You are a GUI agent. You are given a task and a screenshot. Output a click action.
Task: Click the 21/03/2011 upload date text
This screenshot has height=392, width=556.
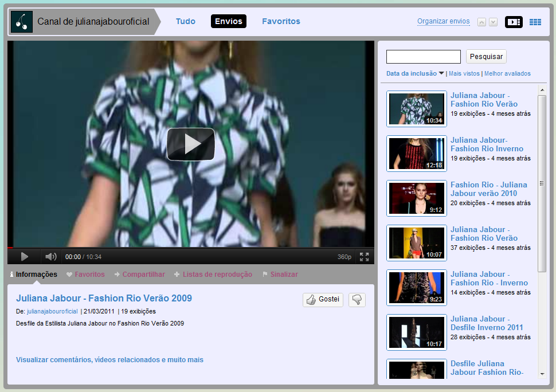click(99, 312)
